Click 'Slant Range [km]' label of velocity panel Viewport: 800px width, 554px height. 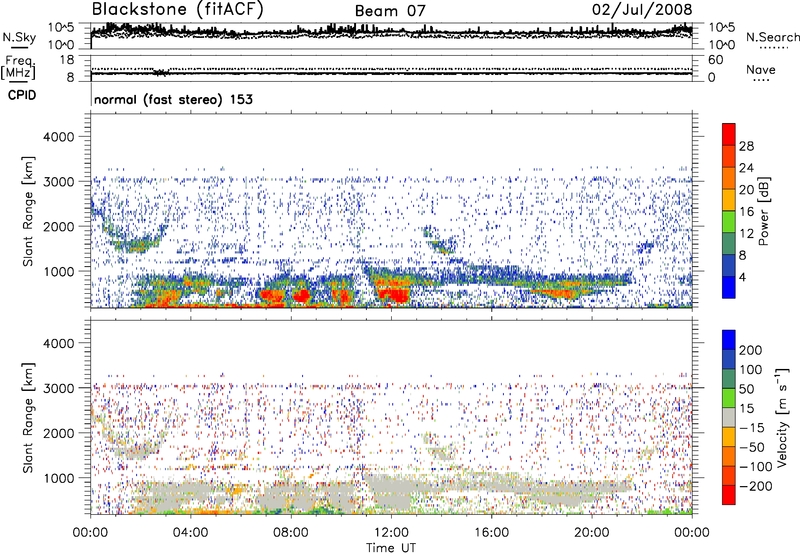pos(28,417)
